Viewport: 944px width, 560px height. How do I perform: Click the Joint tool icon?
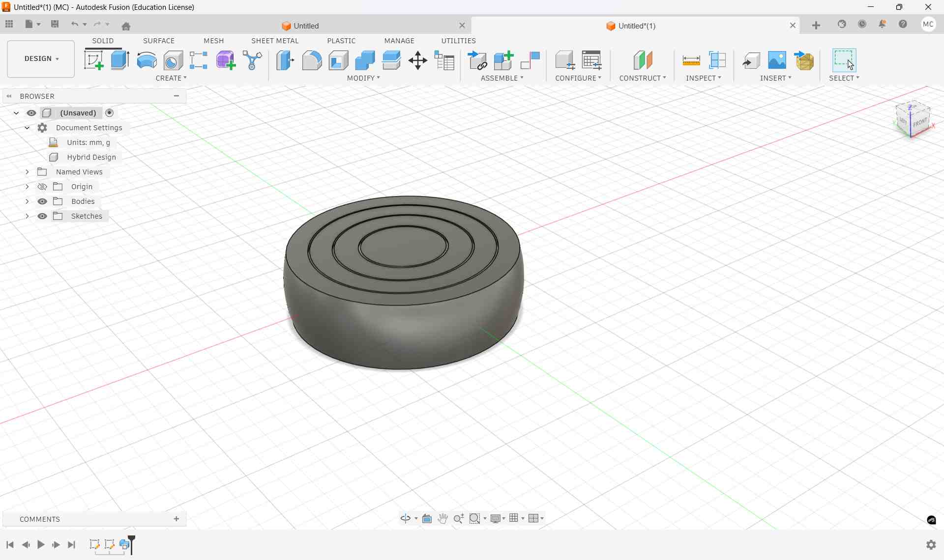[x=530, y=60]
